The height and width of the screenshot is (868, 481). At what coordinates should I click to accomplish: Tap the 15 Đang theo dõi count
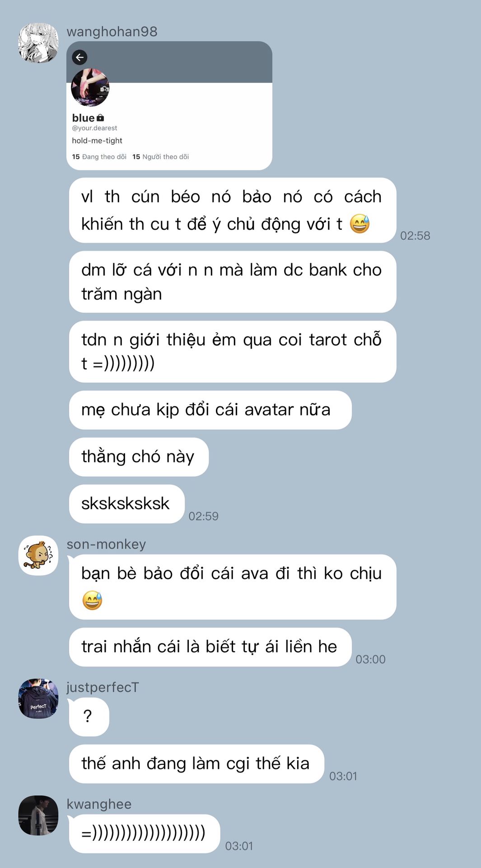[x=99, y=157]
